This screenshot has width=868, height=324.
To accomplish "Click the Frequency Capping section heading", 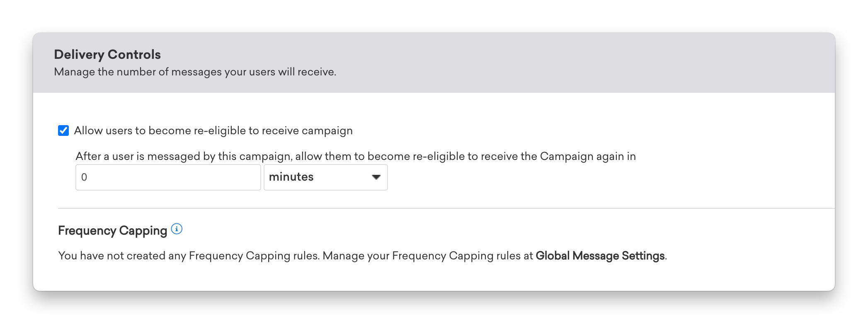I will [x=113, y=230].
